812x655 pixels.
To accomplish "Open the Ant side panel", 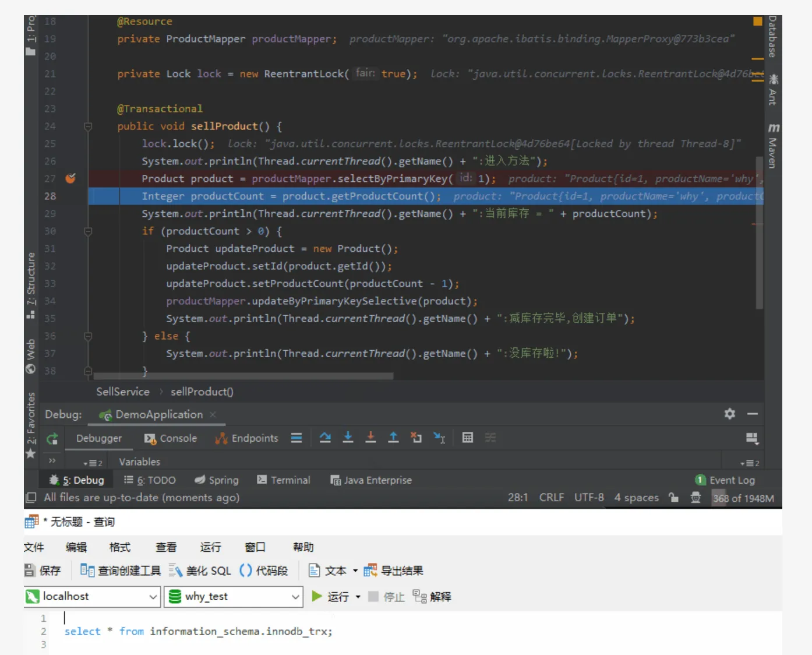I will 773,90.
